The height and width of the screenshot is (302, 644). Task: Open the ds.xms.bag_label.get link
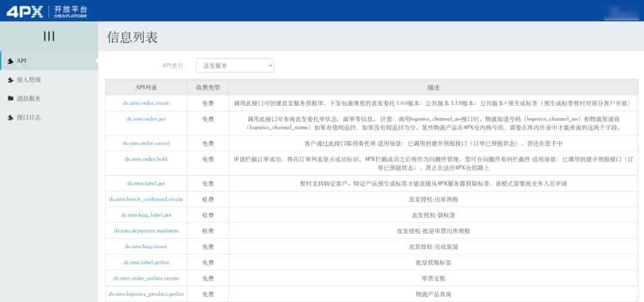[x=146, y=215]
